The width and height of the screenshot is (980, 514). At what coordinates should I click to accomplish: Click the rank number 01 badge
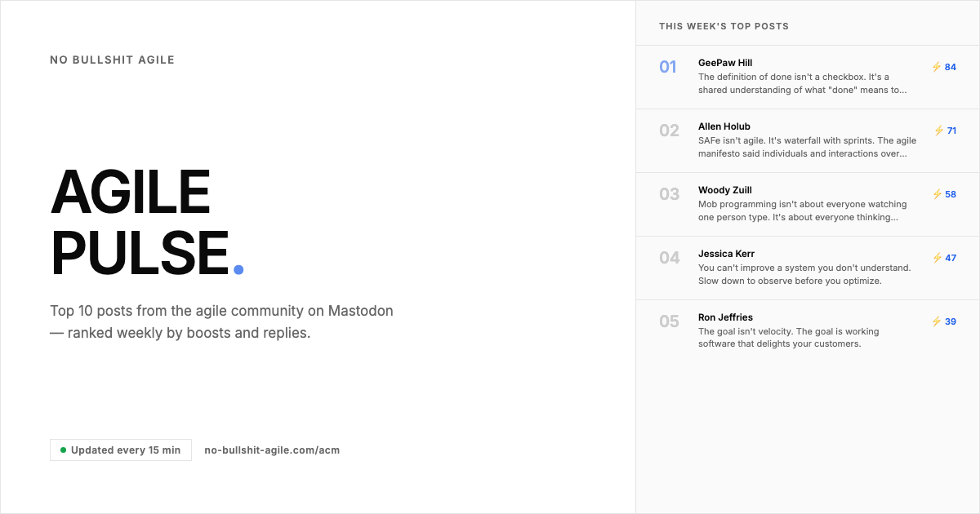click(668, 67)
